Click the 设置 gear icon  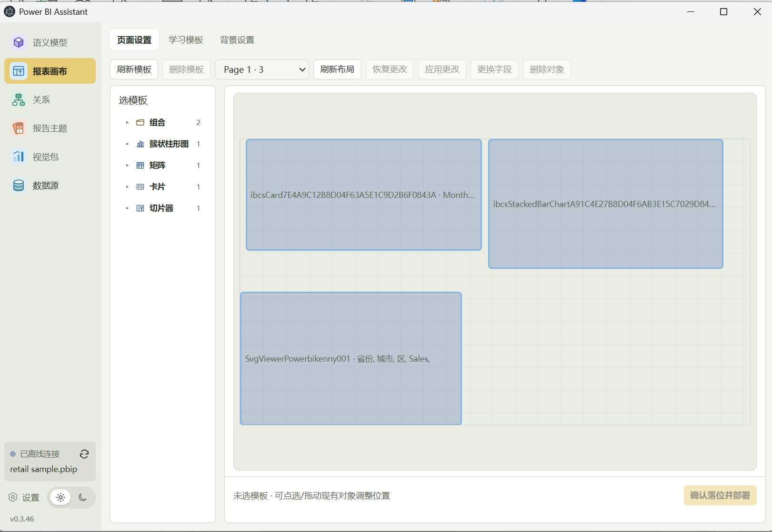click(13, 497)
